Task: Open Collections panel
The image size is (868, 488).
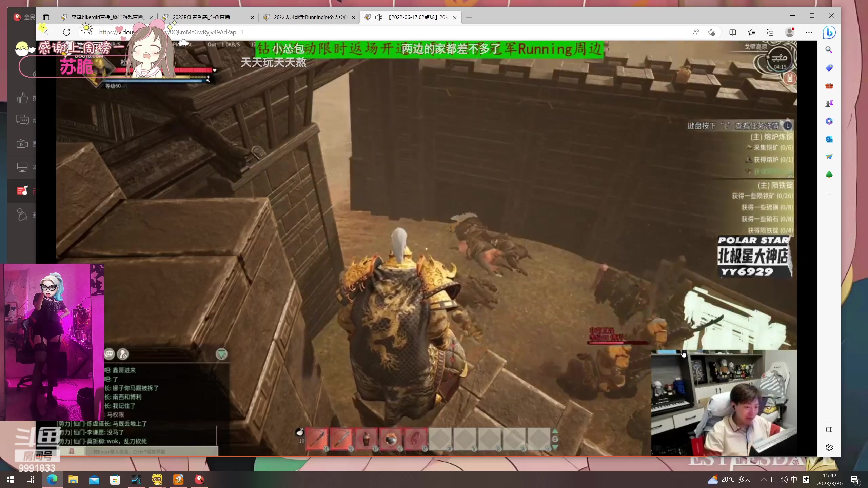Action: (770, 32)
